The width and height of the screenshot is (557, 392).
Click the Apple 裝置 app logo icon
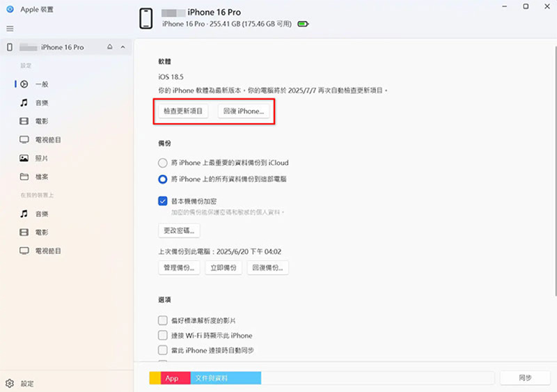click(x=10, y=9)
